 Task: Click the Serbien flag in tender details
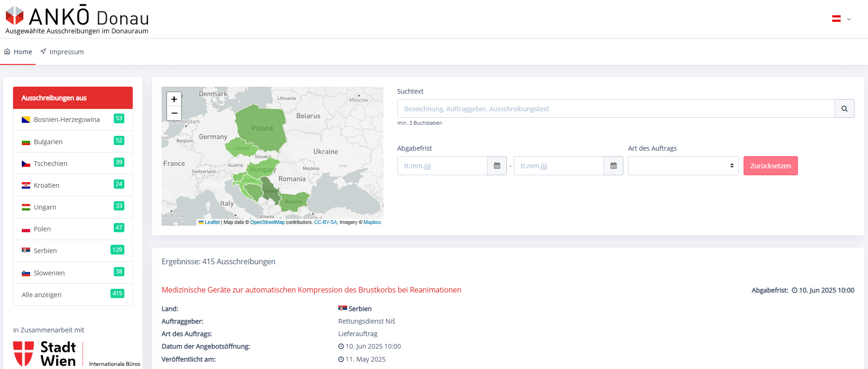tap(343, 308)
